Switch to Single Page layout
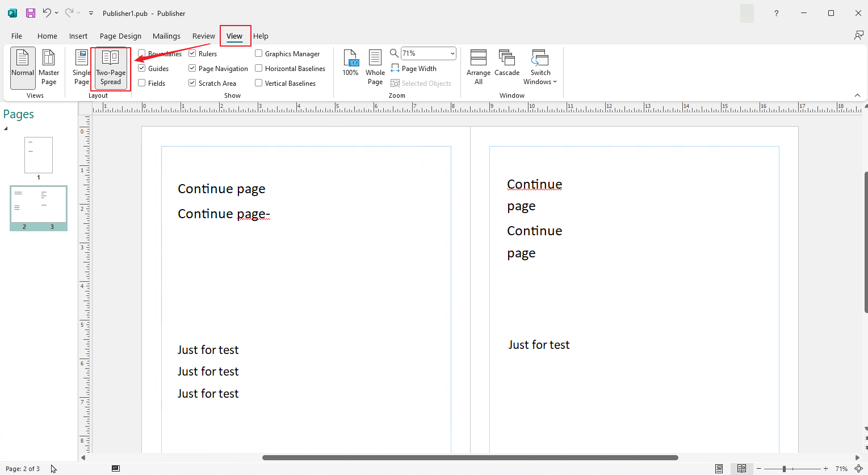Viewport: 868px width, 475px height. click(x=82, y=68)
